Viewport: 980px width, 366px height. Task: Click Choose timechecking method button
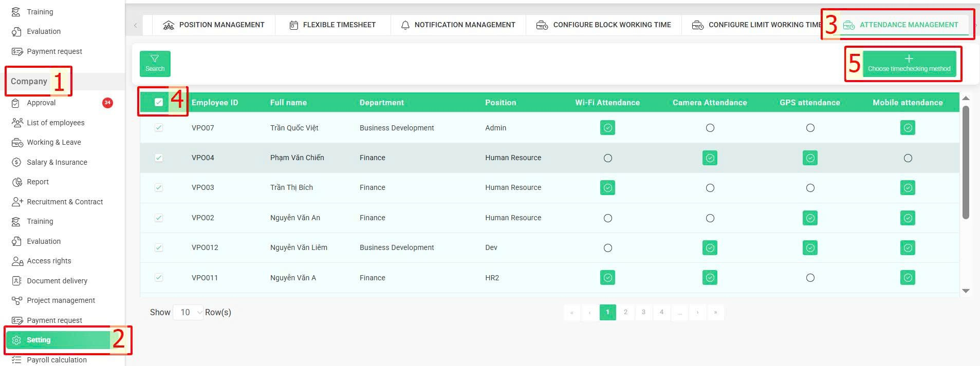909,64
